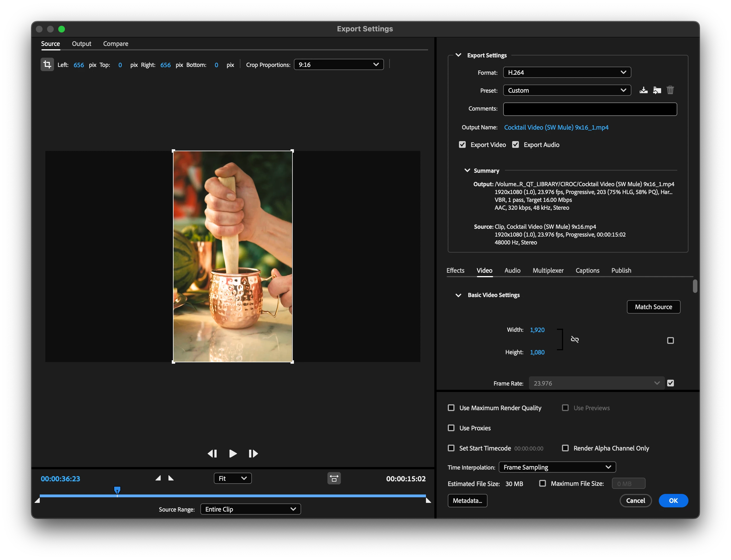
Task: Uncheck the Export Audio checkbox
Action: [x=516, y=145]
